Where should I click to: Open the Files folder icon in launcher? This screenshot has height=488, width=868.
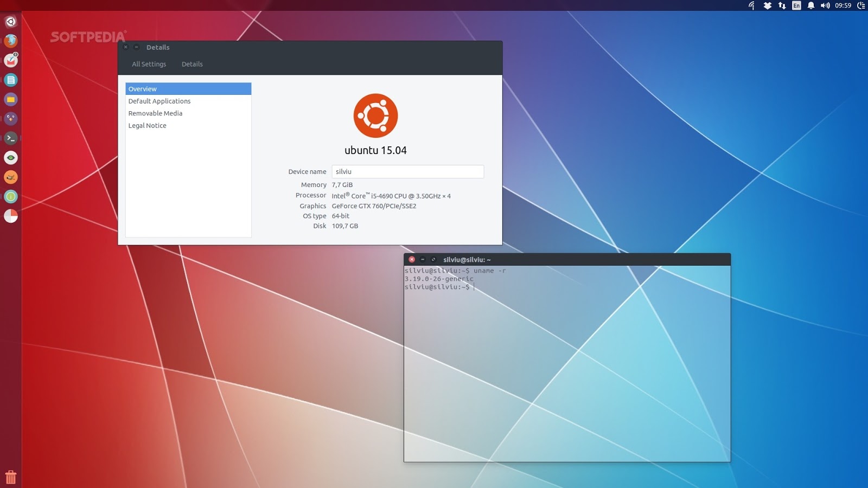tap(11, 99)
